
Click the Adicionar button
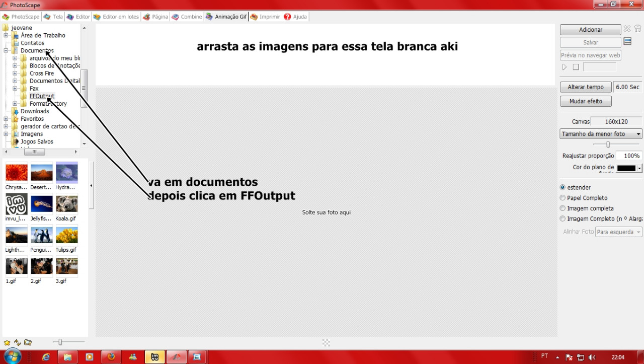click(x=590, y=30)
